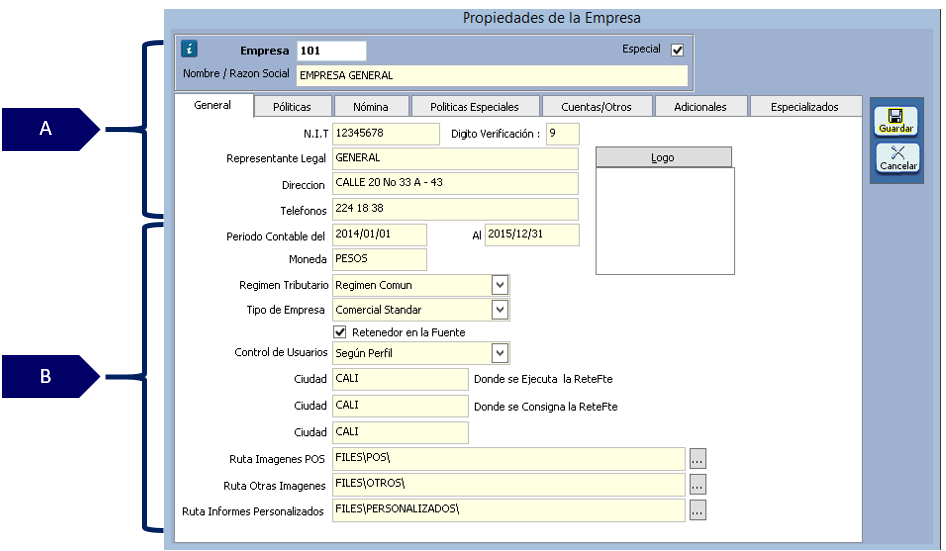The height and width of the screenshot is (551, 946).
Task: Click the Ruta Informes Personalizados text field
Action: pos(509,510)
